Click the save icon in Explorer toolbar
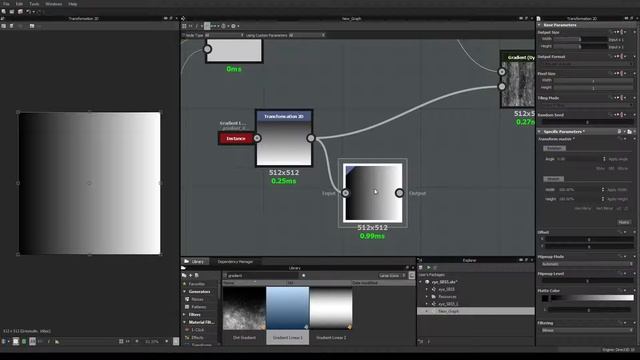This screenshot has height=360, width=640. tap(420, 267)
